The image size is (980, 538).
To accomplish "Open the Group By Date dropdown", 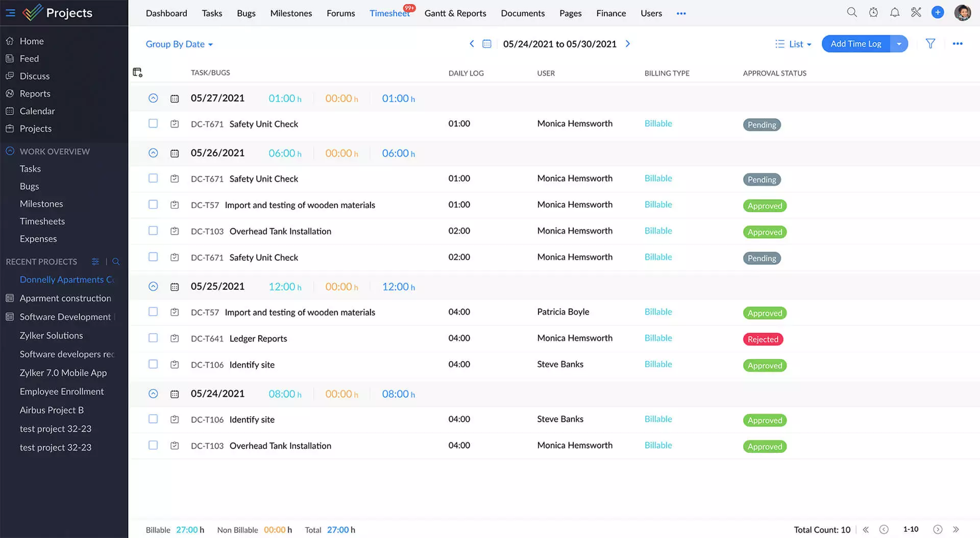I will pos(179,44).
